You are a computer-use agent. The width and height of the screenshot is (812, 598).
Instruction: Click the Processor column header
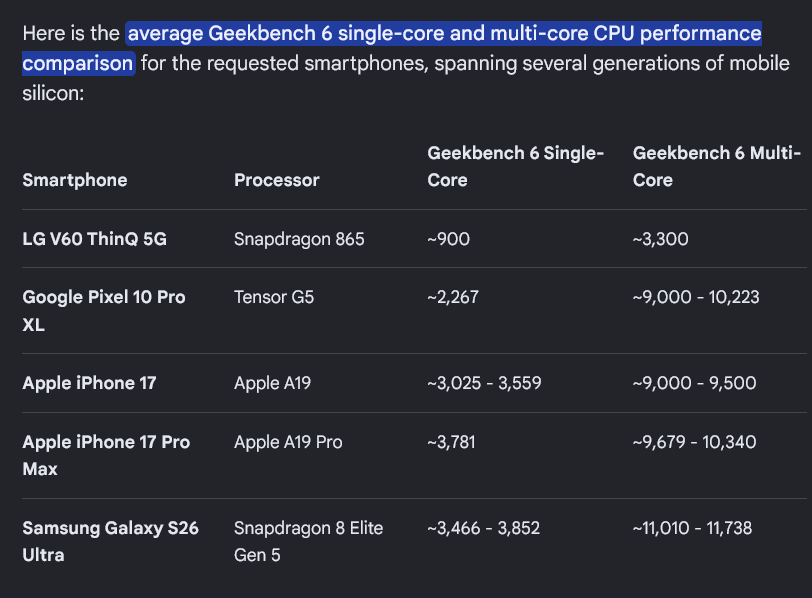coord(277,180)
